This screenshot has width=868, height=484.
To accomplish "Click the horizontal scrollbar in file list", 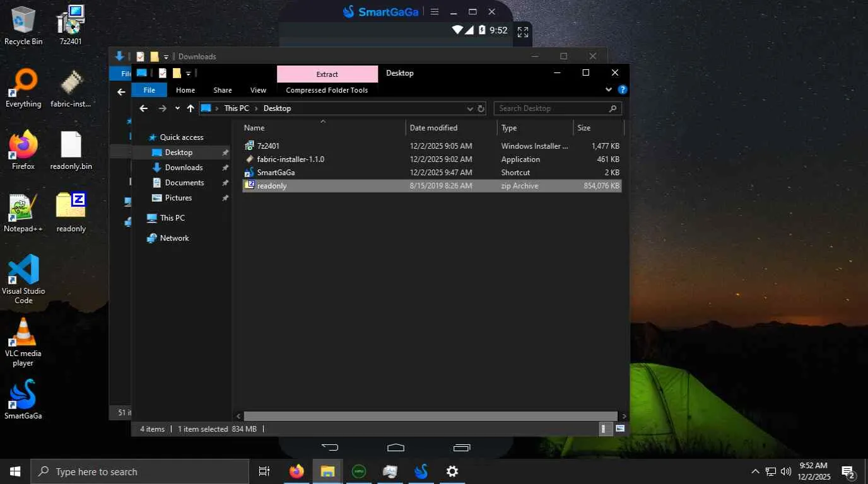I will pyautogui.click(x=431, y=416).
